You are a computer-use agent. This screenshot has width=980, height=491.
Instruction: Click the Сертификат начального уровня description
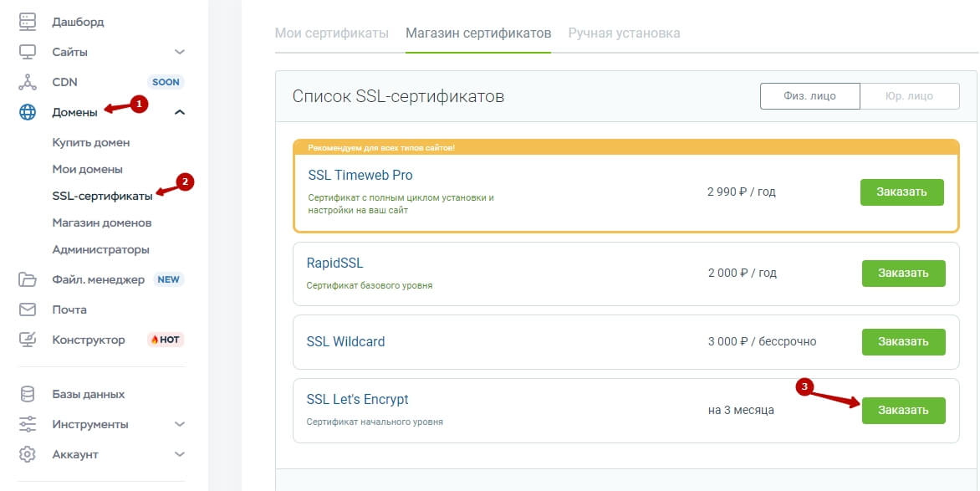click(x=375, y=422)
